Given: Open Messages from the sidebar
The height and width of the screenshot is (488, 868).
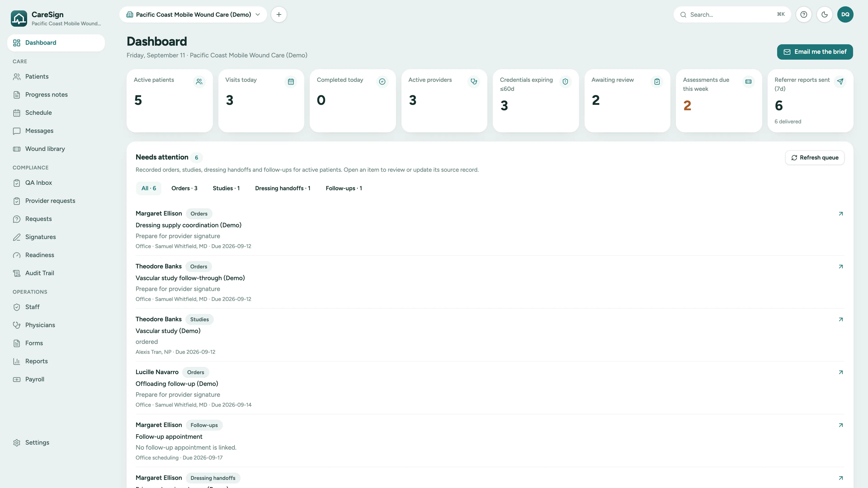Looking at the screenshot, I should click(56, 131).
